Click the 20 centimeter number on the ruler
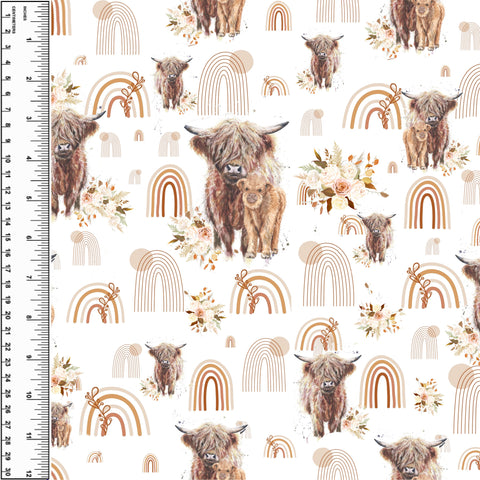 coord(8,316)
